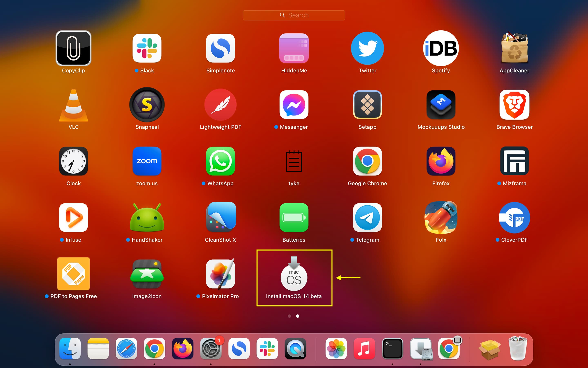Launch Install macOS 14 beta
588x368 pixels.
tap(294, 273)
